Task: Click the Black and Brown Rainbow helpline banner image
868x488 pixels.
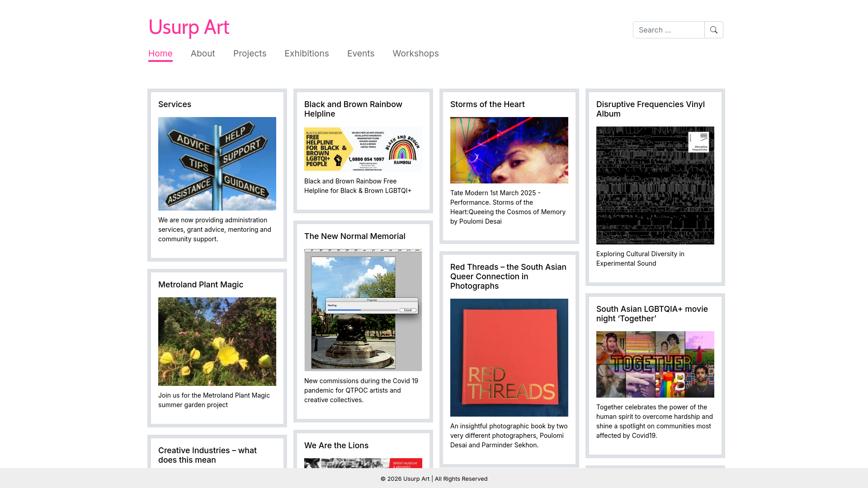Action: [363, 149]
